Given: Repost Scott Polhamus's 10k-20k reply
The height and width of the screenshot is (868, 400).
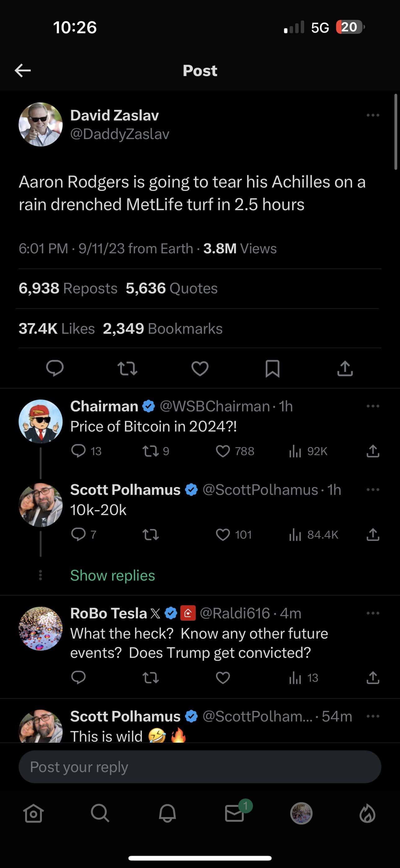Looking at the screenshot, I should (150, 535).
